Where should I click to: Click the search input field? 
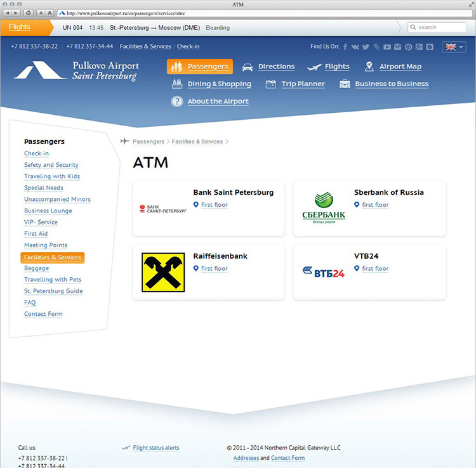coord(437,27)
